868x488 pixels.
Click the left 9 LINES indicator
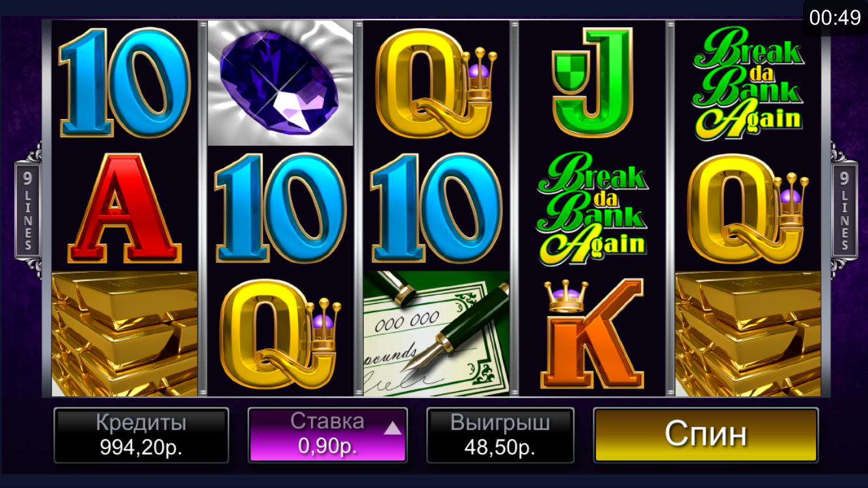(x=28, y=210)
